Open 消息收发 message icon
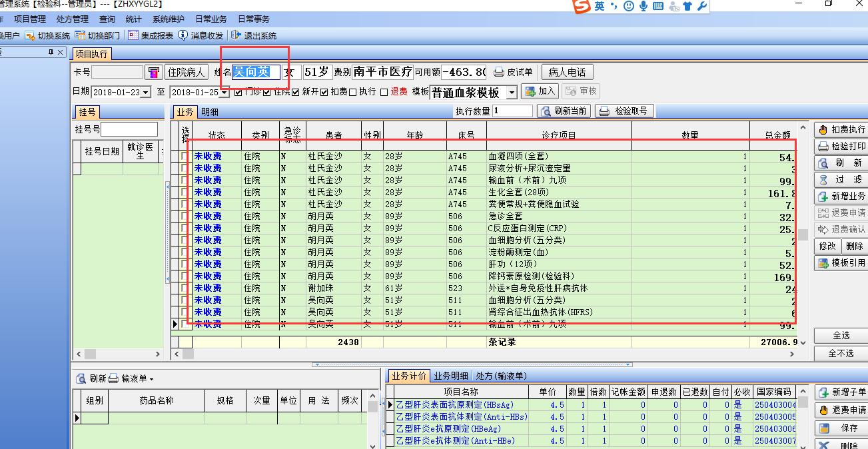Image resolution: width=868 pixels, height=449 pixels. pyautogui.click(x=183, y=35)
